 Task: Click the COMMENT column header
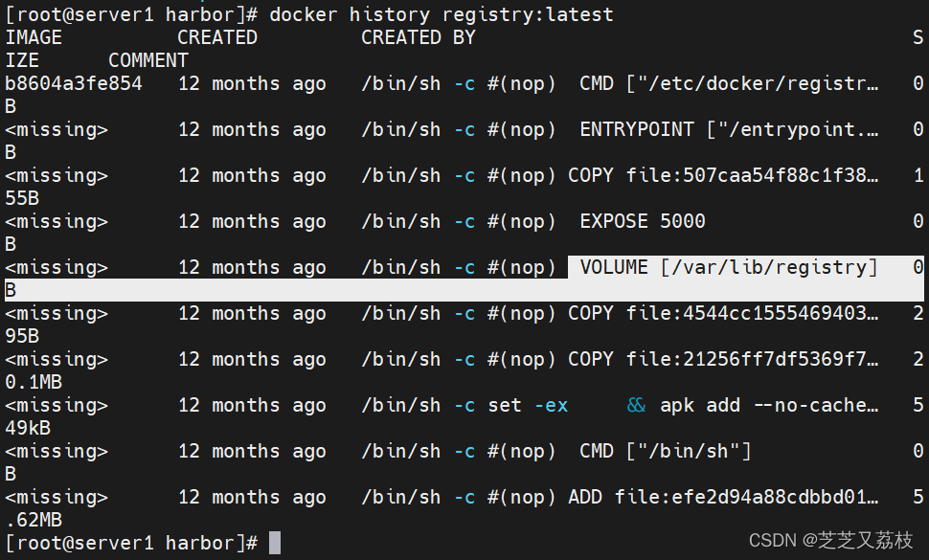[x=148, y=60]
